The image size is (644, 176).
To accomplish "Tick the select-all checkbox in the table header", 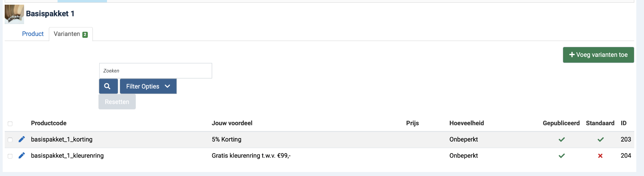I will 10,124.
